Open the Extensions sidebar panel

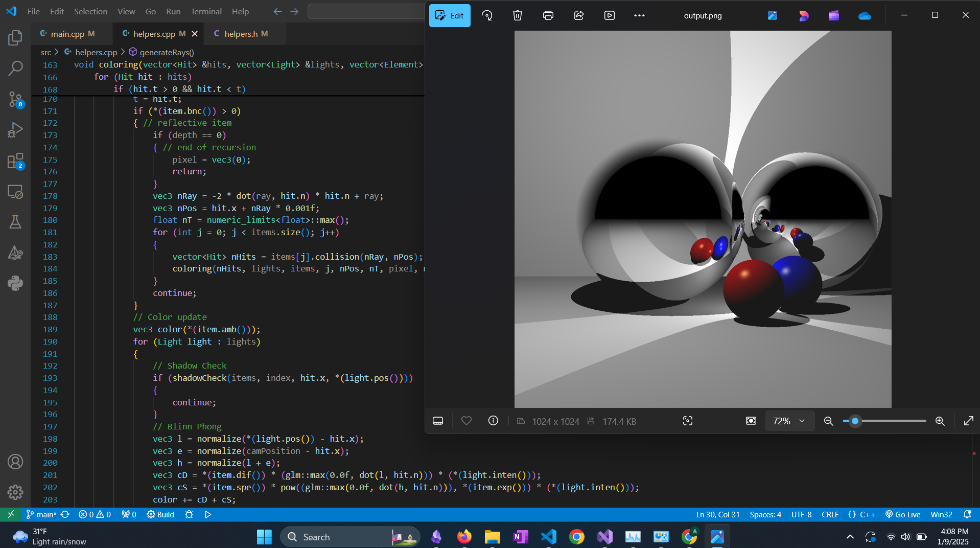point(15,162)
